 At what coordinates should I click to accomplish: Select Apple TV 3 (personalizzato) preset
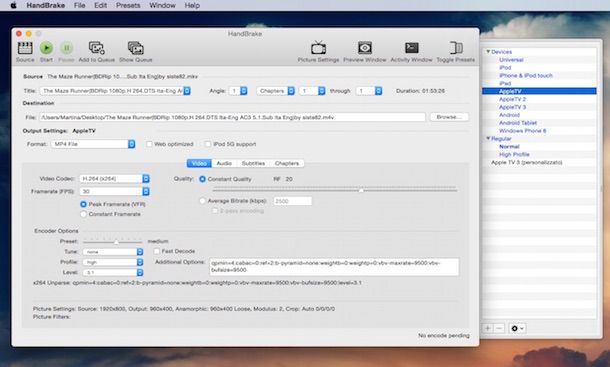coord(526,162)
